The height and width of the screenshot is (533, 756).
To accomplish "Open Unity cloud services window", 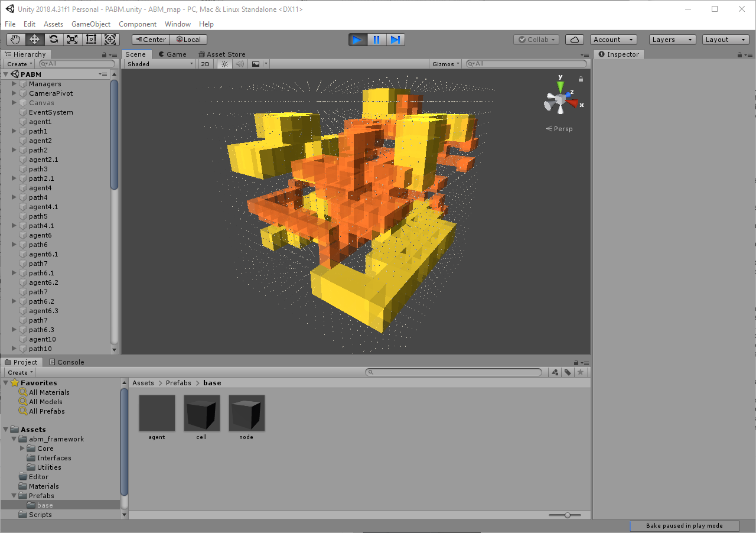I will point(574,39).
